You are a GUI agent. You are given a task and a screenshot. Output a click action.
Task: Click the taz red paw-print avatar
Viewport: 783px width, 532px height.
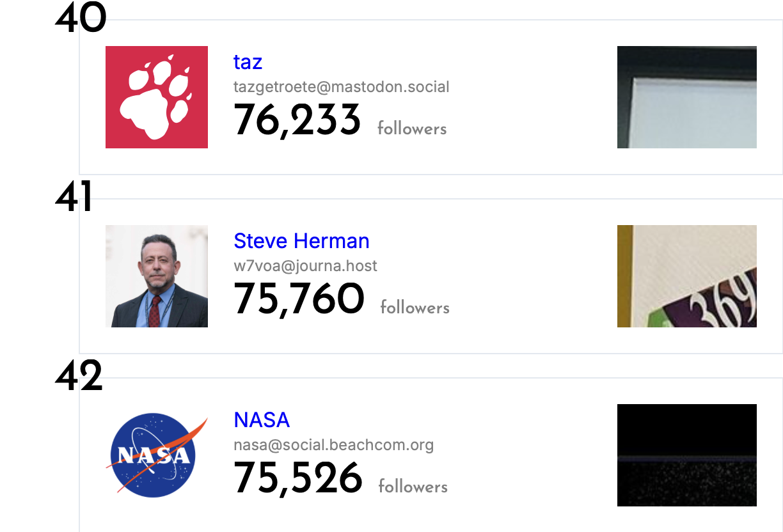click(157, 97)
